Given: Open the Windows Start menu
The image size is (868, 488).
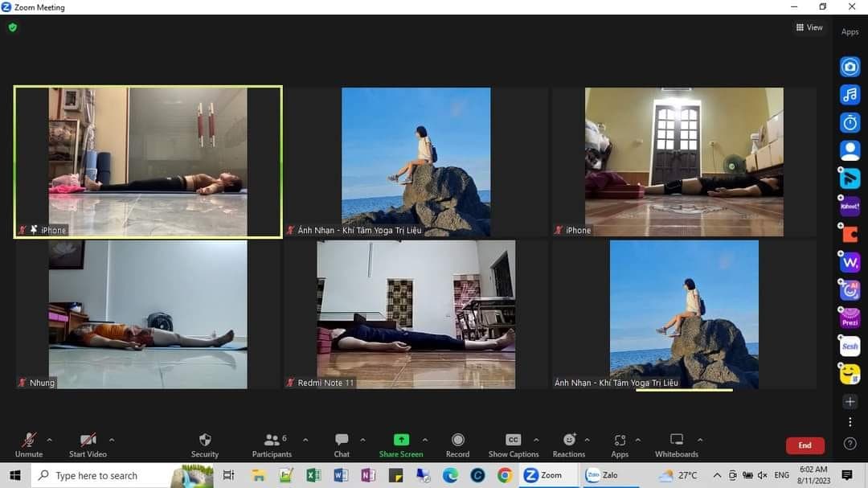Looking at the screenshot, I should pyautogui.click(x=15, y=475).
